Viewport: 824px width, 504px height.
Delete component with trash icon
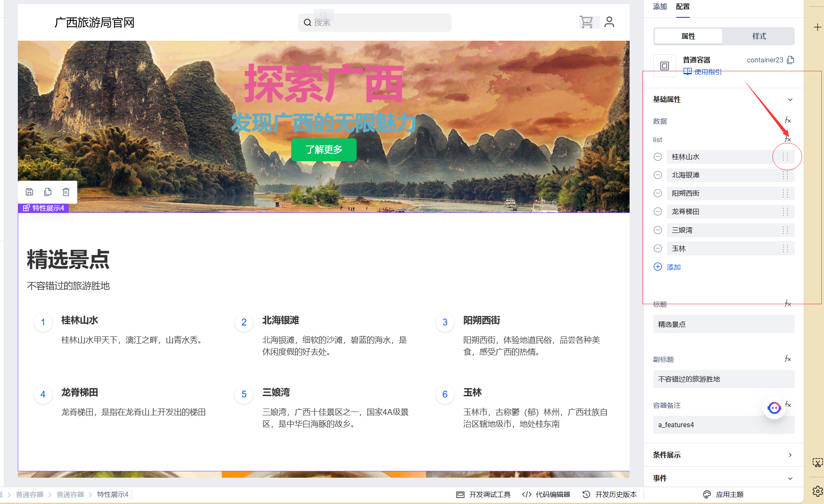[66, 192]
